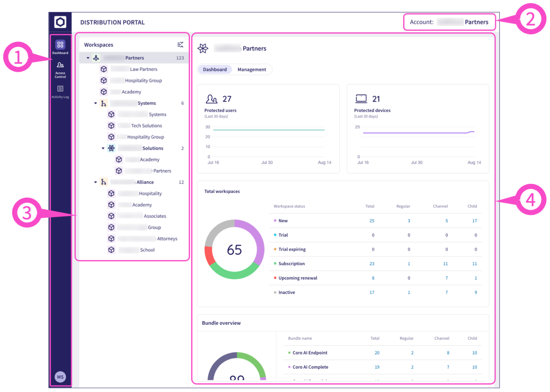Viewport: 550px width, 392px height.
Task: Click the Protected users people icon
Action: (x=212, y=99)
